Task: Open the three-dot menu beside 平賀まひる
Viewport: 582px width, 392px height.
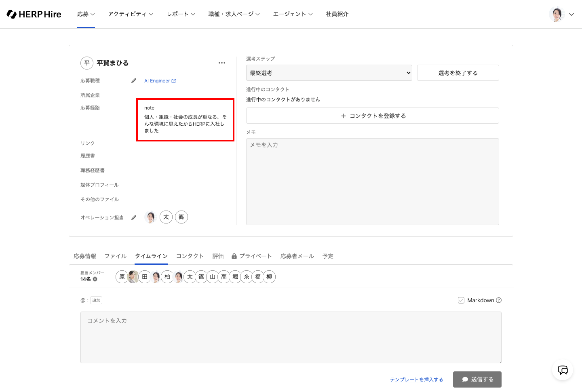Action: 222,63
